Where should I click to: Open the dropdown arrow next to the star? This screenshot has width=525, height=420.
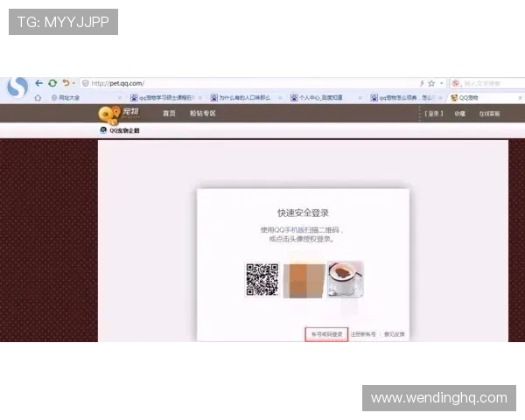tap(441, 83)
